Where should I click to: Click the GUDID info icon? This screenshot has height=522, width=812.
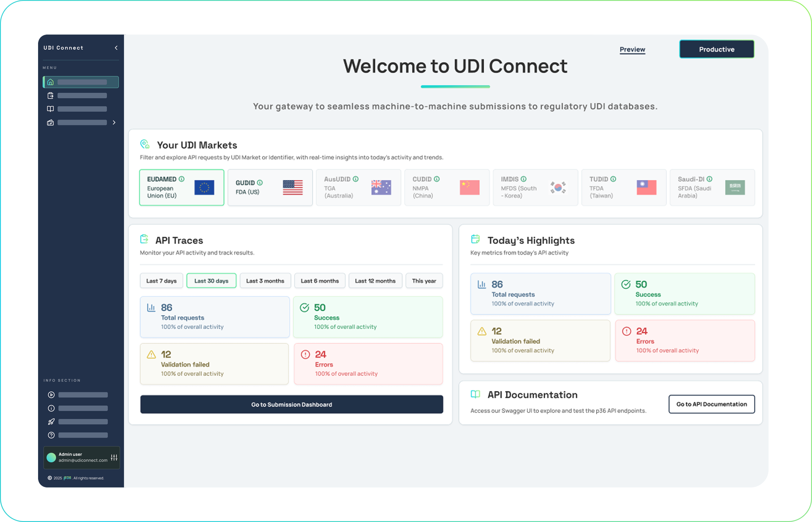[x=260, y=183]
